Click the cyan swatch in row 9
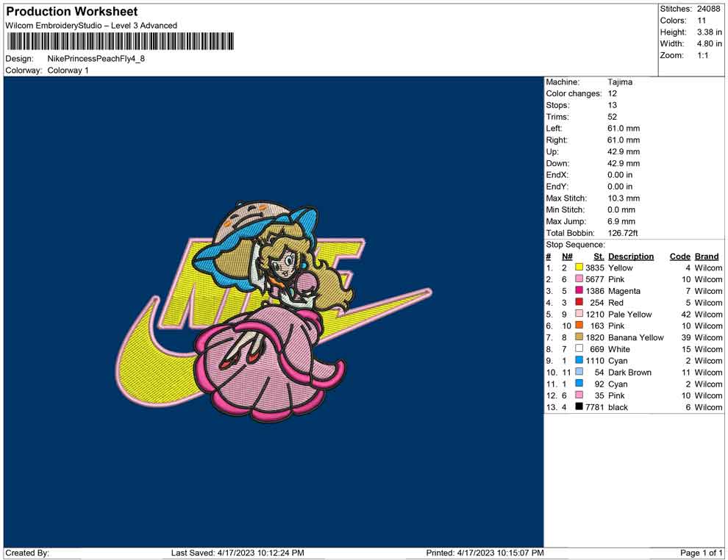Viewport: 728px width, 560px height. click(579, 360)
